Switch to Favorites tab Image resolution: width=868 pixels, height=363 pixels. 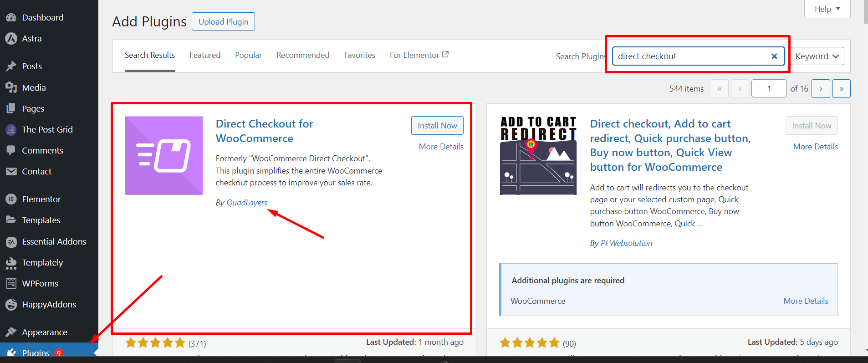click(x=360, y=55)
